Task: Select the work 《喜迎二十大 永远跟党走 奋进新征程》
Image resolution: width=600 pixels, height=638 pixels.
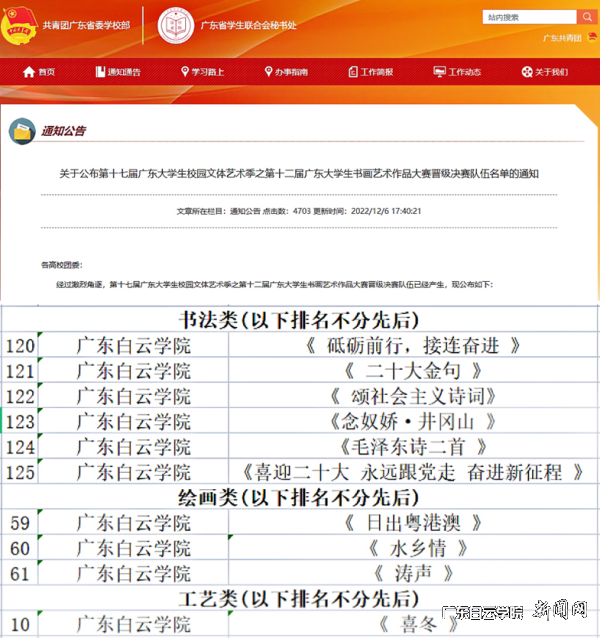Action: coord(412,472)
